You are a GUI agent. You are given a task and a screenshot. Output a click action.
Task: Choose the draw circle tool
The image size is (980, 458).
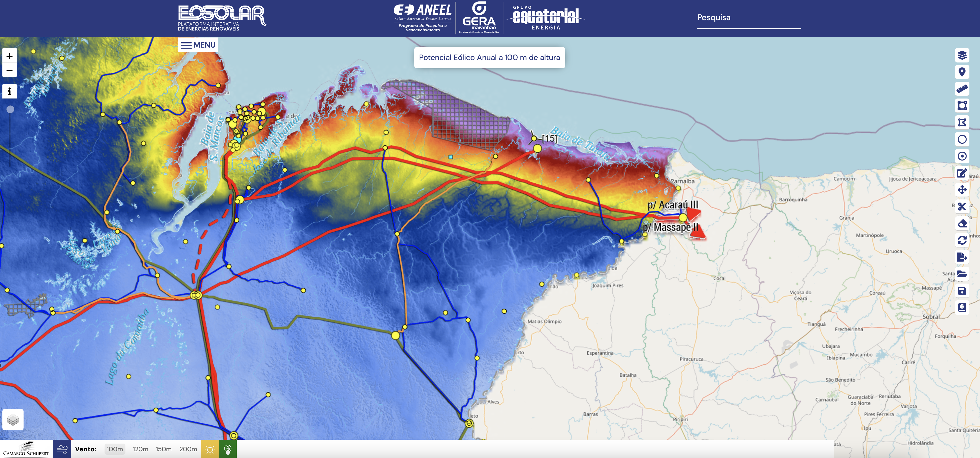[x=962, y=139]
